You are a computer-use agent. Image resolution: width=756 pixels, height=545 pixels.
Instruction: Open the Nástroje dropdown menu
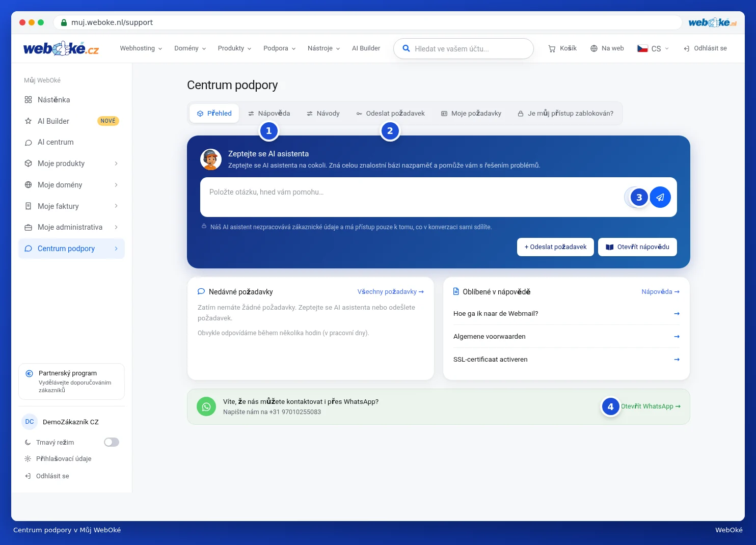pyautogui.click(x=323, y=48)
